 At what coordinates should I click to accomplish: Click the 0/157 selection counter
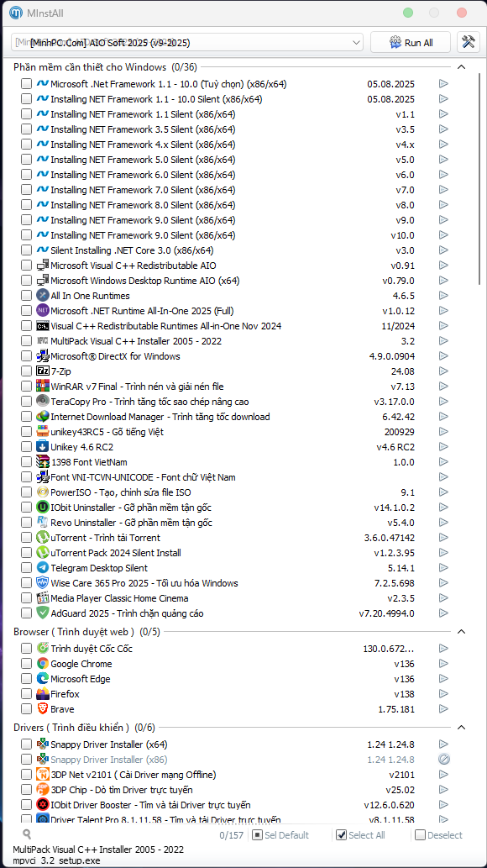232,835
